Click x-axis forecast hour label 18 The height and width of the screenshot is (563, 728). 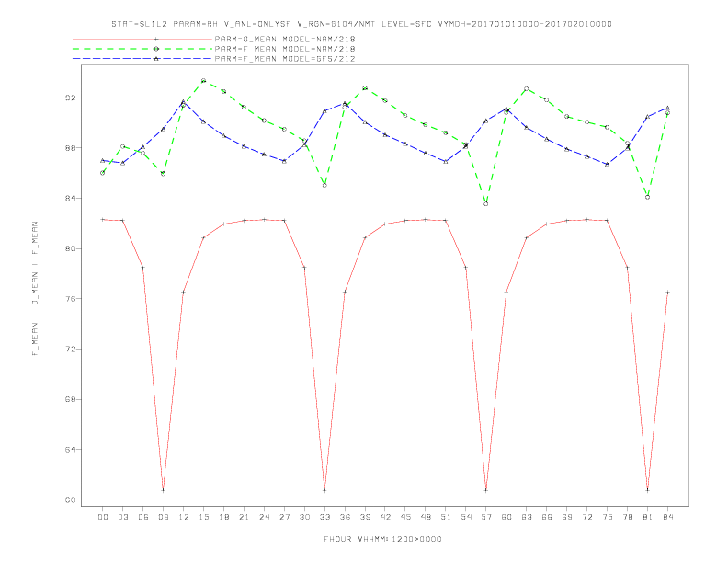point(223,517)
